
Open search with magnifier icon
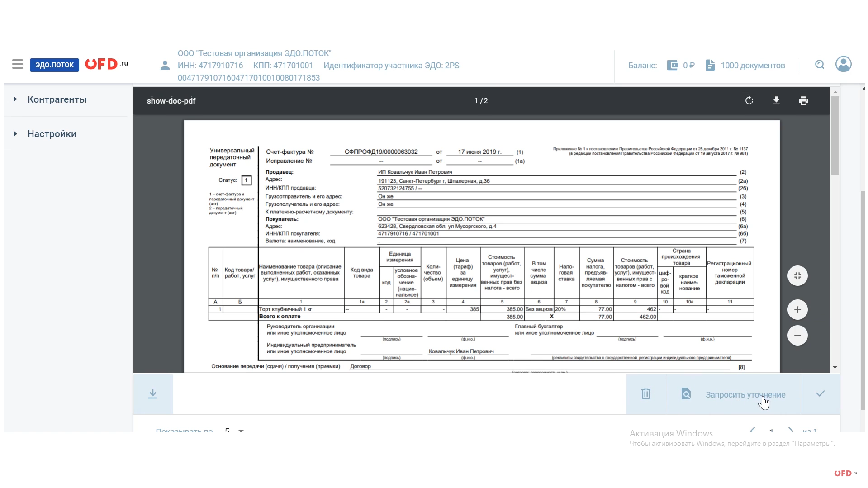click(820, 65)
